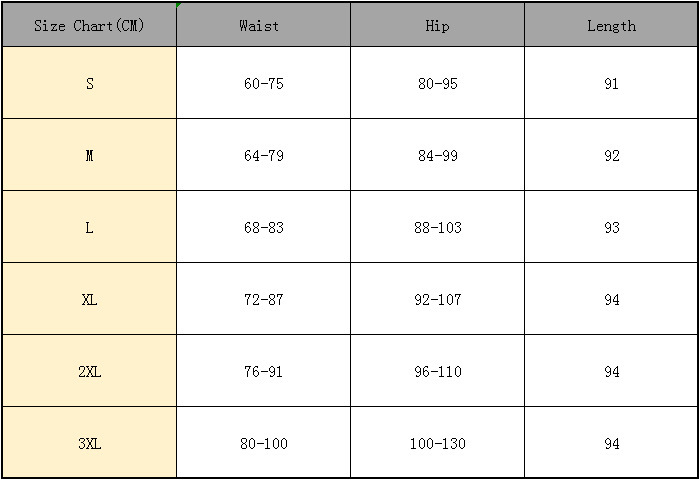Click the XL size row label

point(89,300)
